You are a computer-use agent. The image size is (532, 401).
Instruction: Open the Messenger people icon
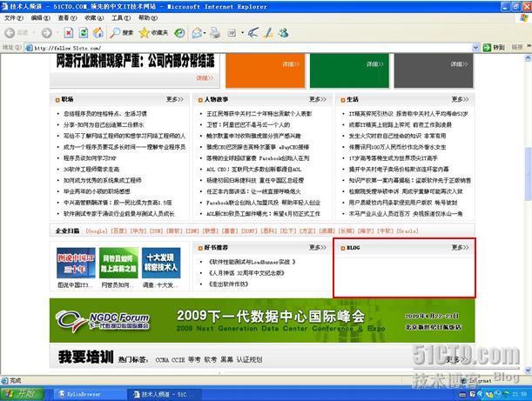[283, 33]
